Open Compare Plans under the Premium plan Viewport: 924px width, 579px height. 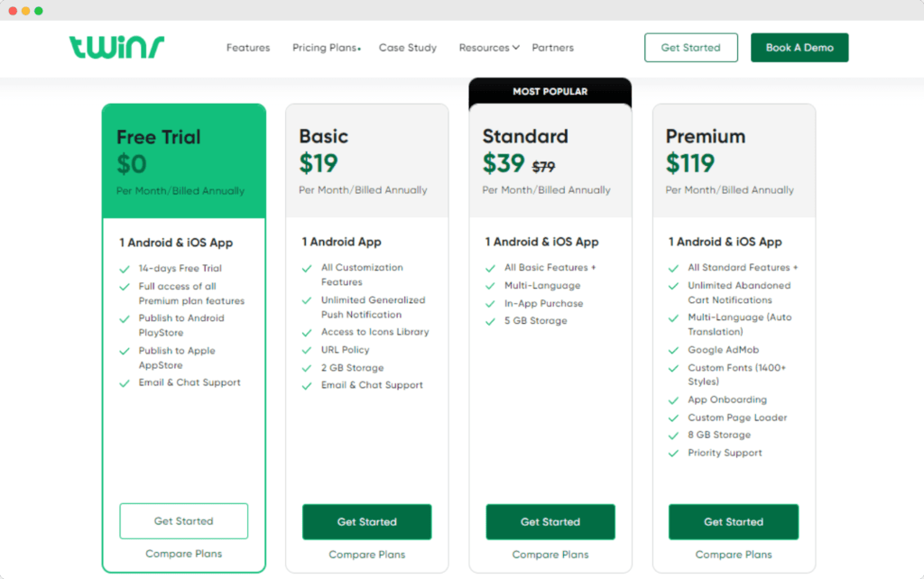[x=734, y=555]
